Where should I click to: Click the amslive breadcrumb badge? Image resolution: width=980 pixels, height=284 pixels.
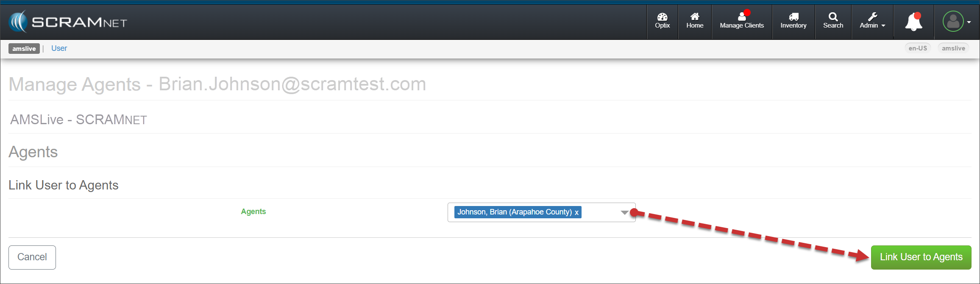[x=24, y=49]
